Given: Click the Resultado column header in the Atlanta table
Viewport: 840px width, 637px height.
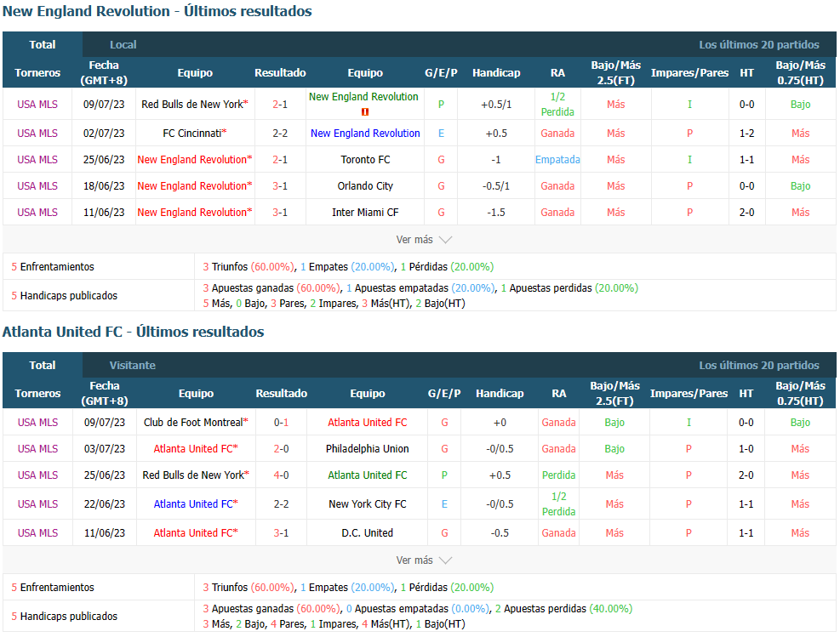Looking at the screenshot, I should 281,394.
